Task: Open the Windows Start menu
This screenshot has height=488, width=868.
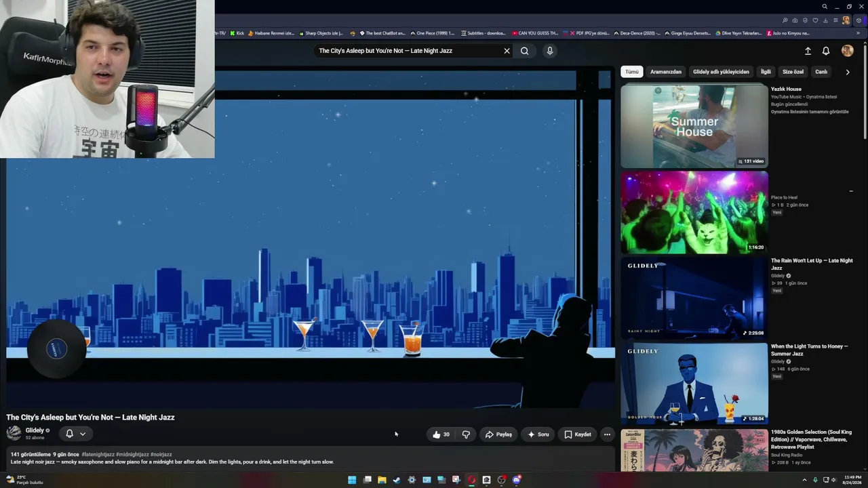Action: coord(352,480)
